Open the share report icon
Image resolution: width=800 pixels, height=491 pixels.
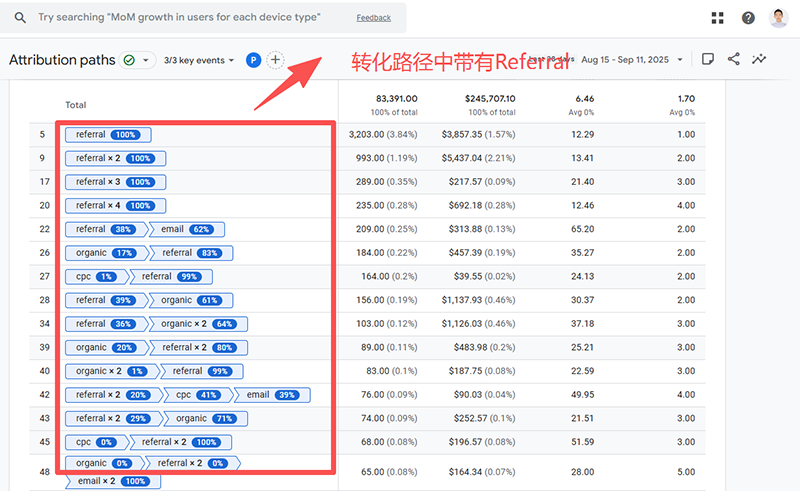(x=734, y=59)
